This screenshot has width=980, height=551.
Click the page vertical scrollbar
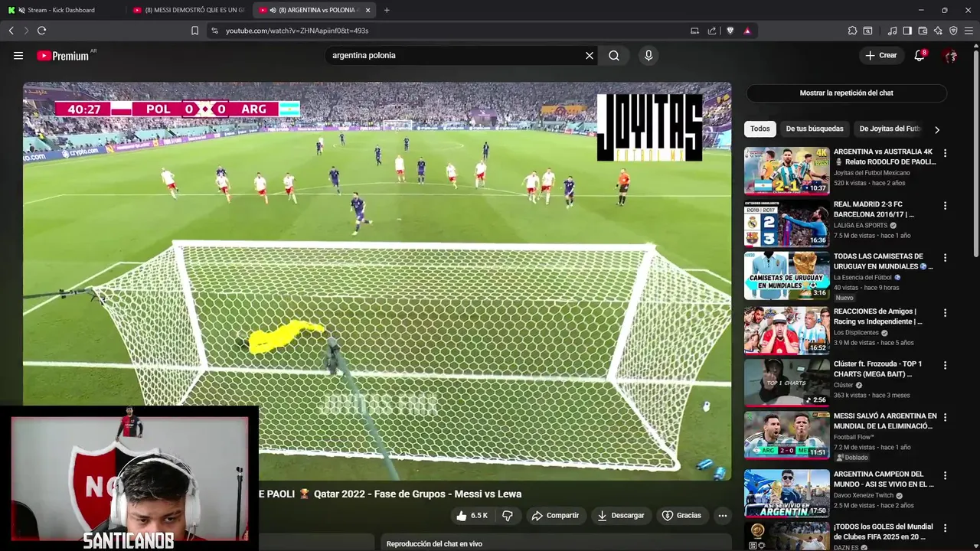tap(976, 153)
